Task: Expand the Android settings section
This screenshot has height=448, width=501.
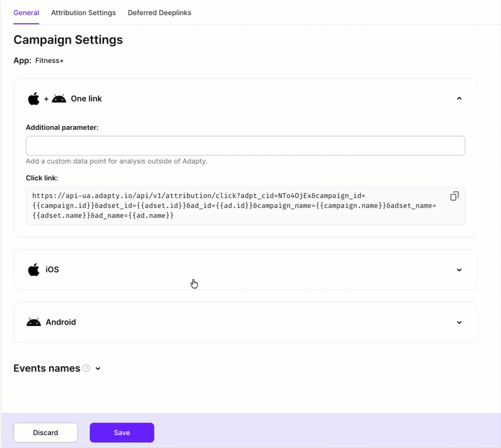Action: (x=459, y=322)
